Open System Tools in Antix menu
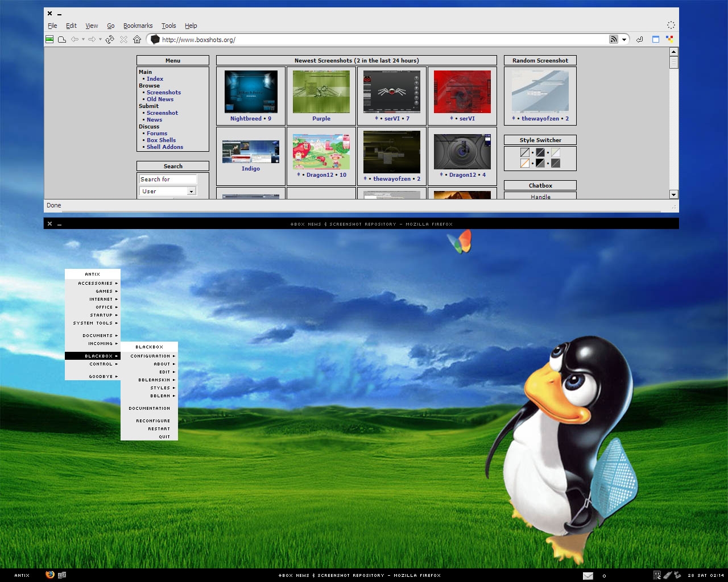Image resolution: width=728 pixels, height=582 pixels. click(93, 323)
